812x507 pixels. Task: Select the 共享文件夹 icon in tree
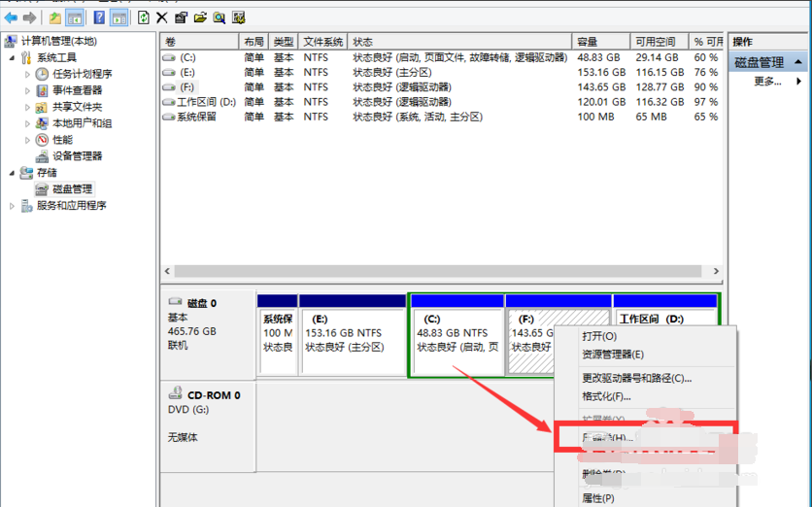tap(42, 107)
